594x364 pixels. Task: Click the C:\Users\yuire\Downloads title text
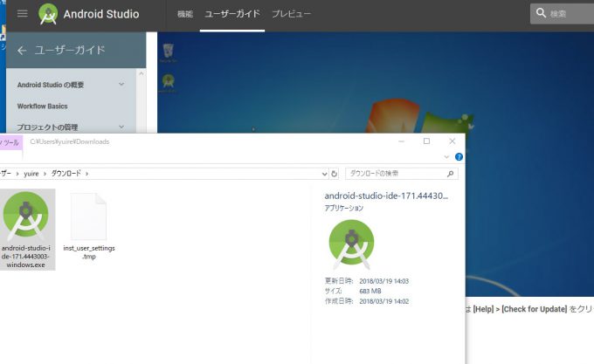[70, 142]
